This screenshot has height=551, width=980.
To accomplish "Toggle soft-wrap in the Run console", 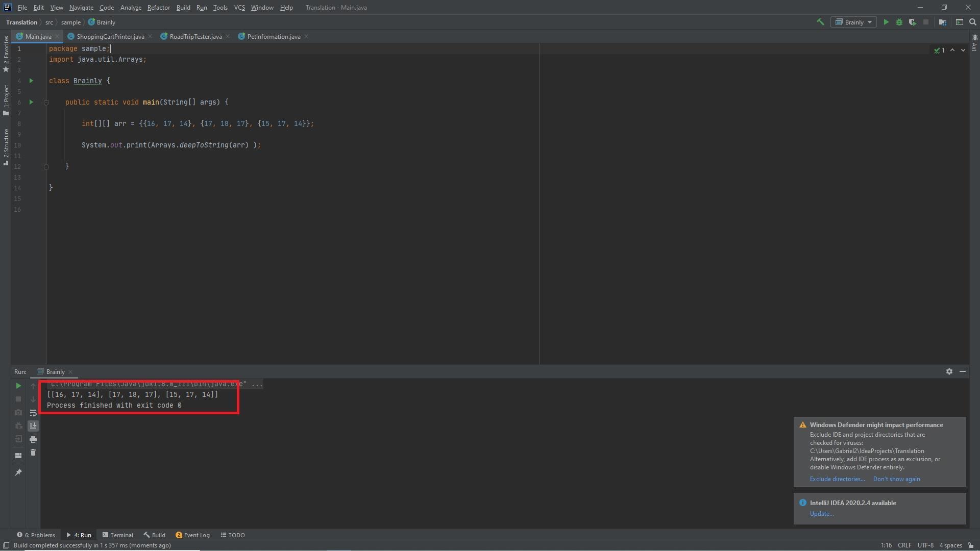I will click(33, 413).
